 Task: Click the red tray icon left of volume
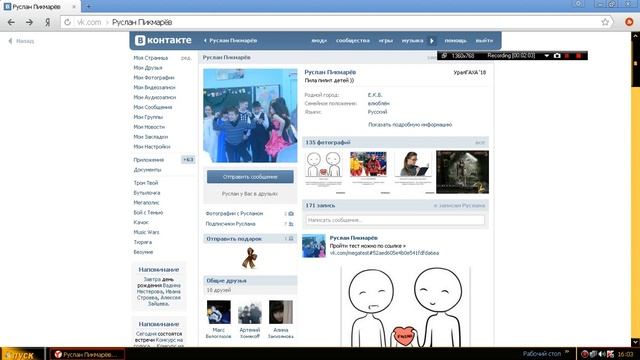coord(584,354)
